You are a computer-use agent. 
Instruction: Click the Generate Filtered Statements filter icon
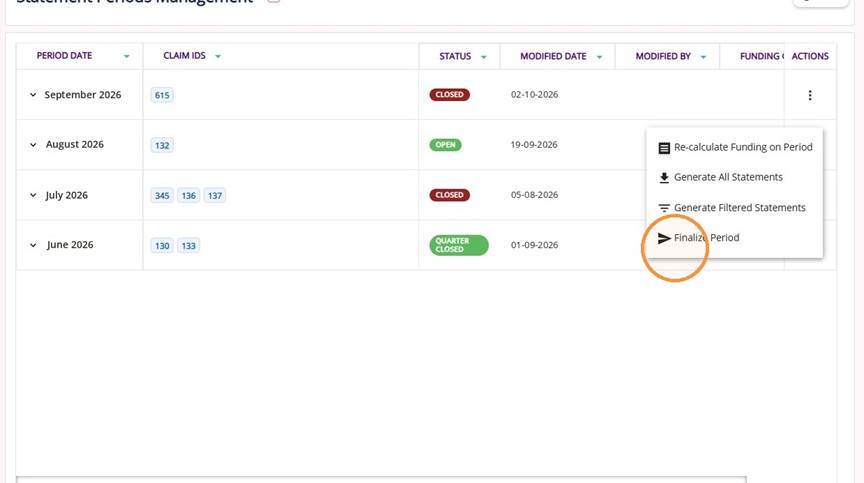[664, 208]
